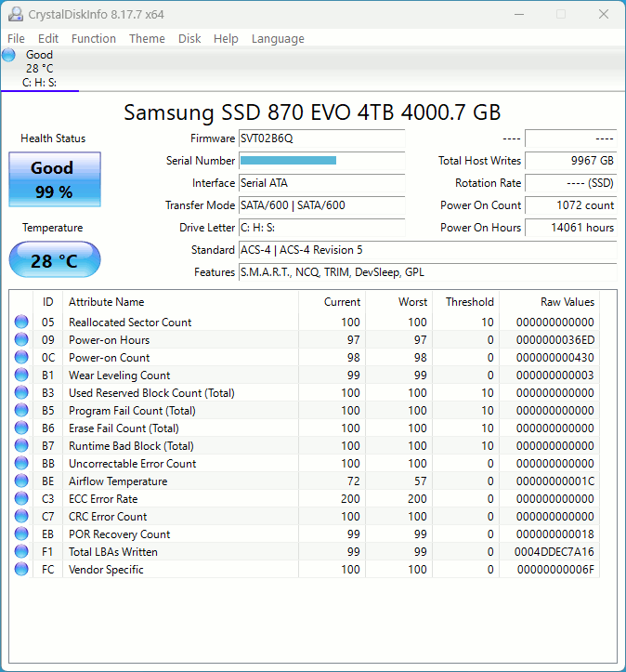The width and height of the screenshot is (626, 672).
Task: Click status orb for Erase Fail Count
Action: point(21,428)
